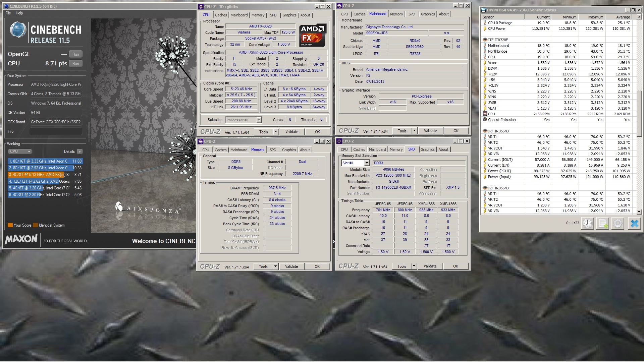The image size is (644, 362).
Task: Switch to Graphics tab in CPU-Z Mainboard window
Action: tap(428, 14)
